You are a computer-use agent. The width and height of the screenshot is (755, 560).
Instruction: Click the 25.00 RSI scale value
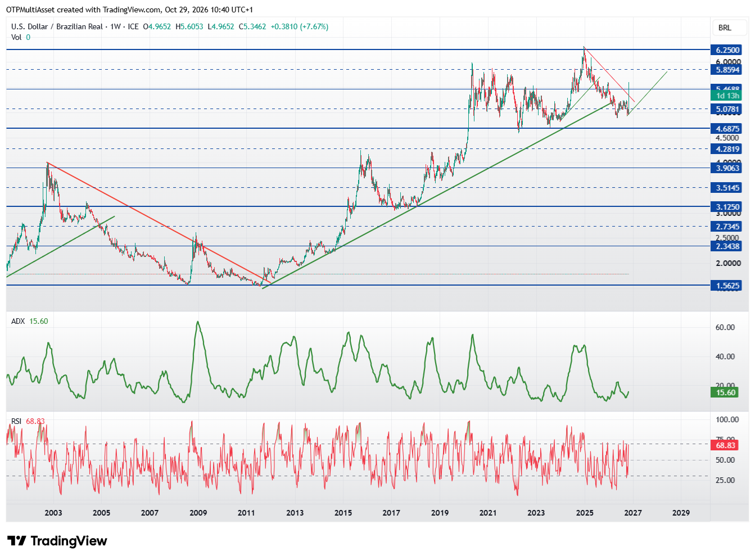click(x=725, y=480)
